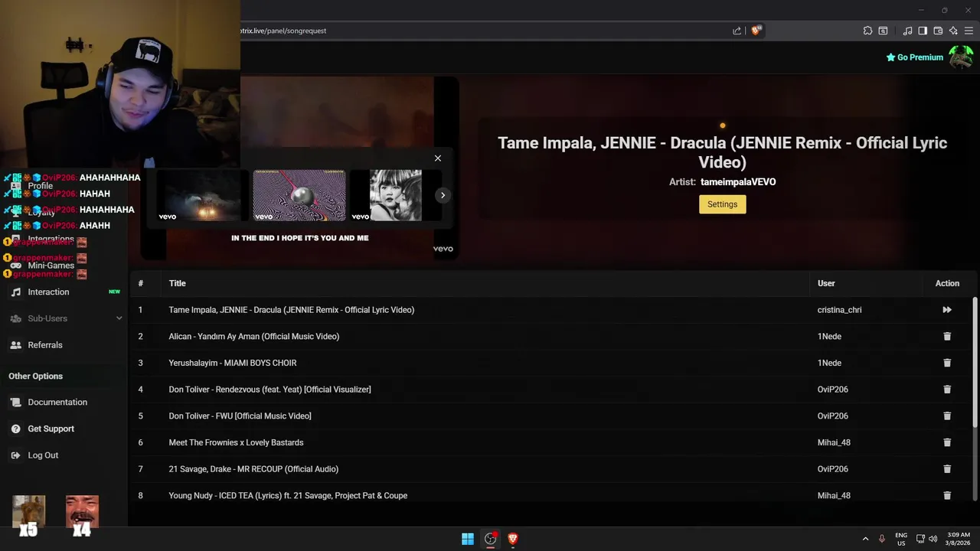Toggle the Brave sidebar panel icon
This screenshot has height=551, width=980.
pos(923,31)
